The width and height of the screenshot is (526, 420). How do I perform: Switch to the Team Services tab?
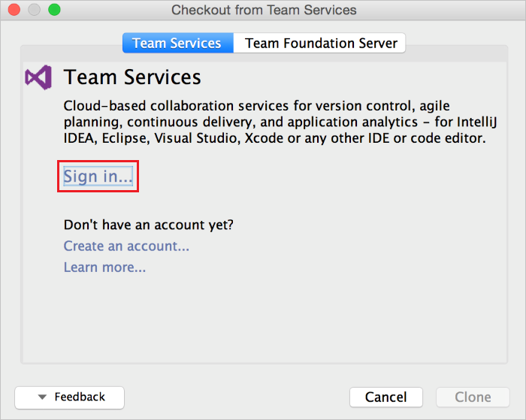[177, 43]
